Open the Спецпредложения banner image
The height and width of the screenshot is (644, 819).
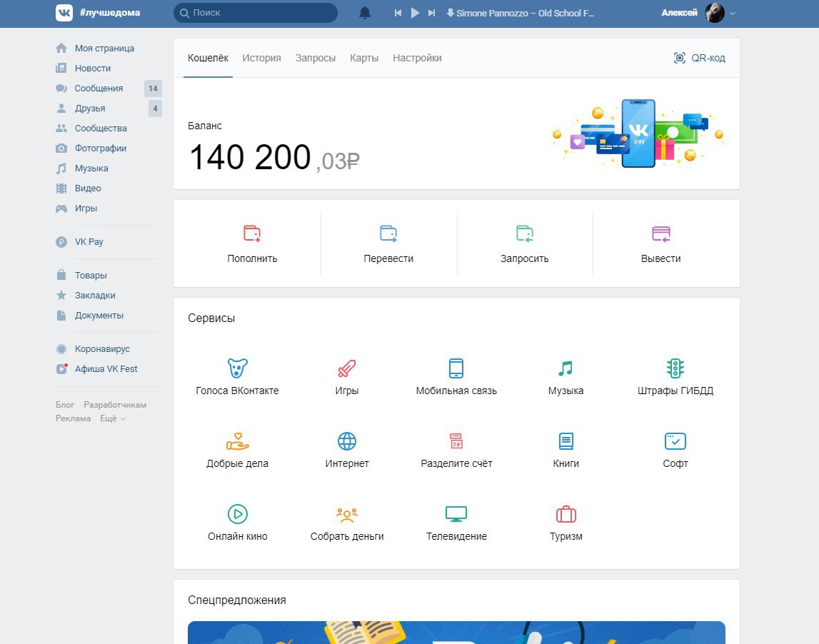point(456,633)
